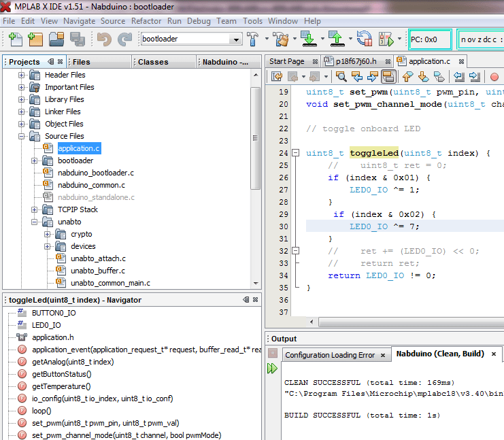Select nabduino_bootloader.c in project tree

point(95,173)
